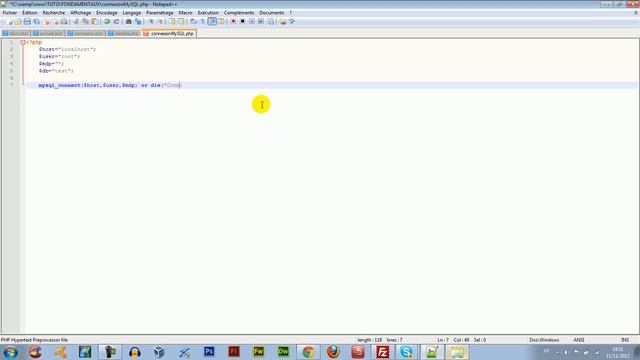Viewport: 640px width, 360px height.
Task: Open the Recherche menu
Action: (x=53, y=13)
